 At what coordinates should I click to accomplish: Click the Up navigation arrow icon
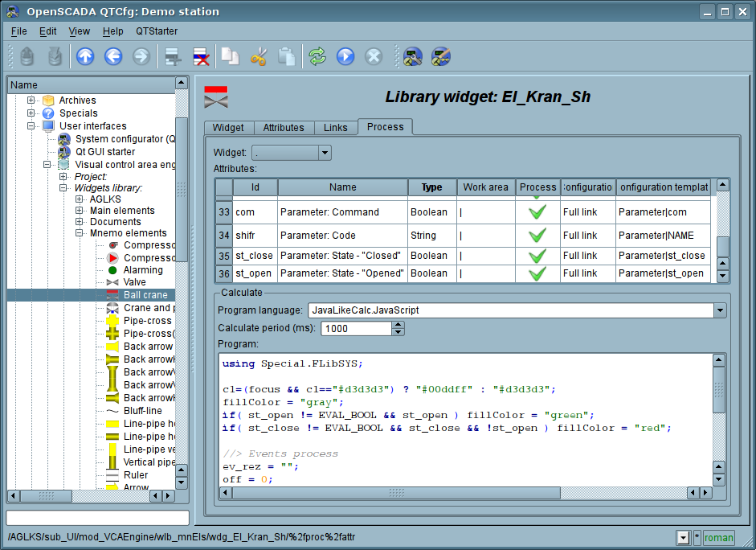(85, 56)
